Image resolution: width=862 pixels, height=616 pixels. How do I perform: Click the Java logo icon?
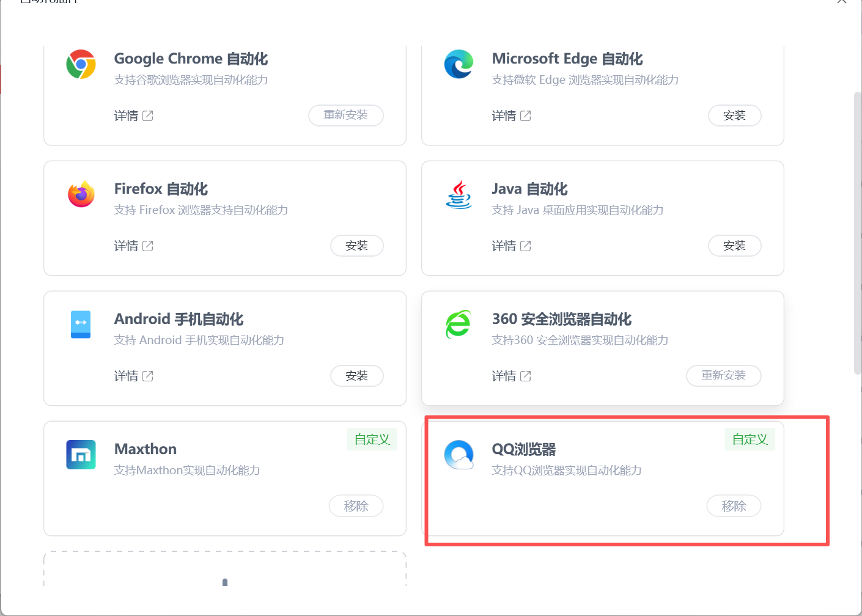(459, 194)
